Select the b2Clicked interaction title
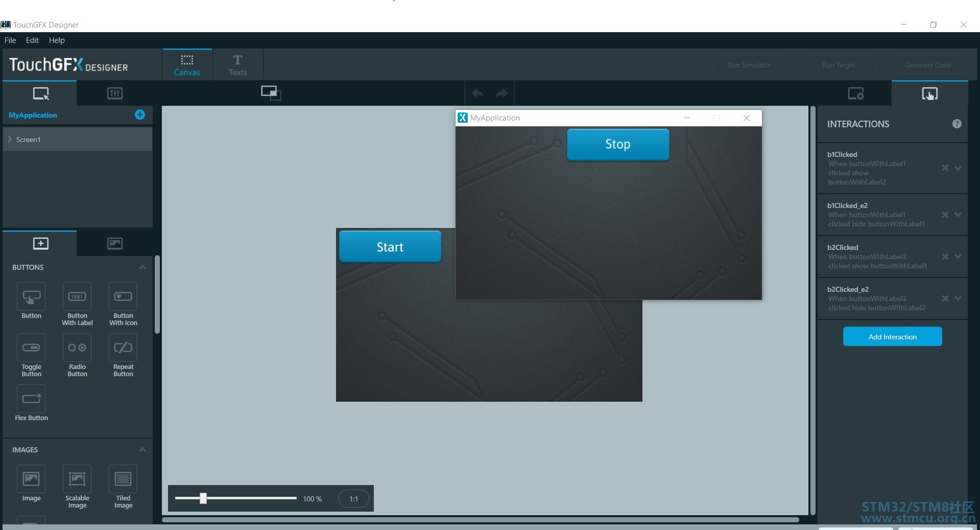980x530 pixels. 843,247
